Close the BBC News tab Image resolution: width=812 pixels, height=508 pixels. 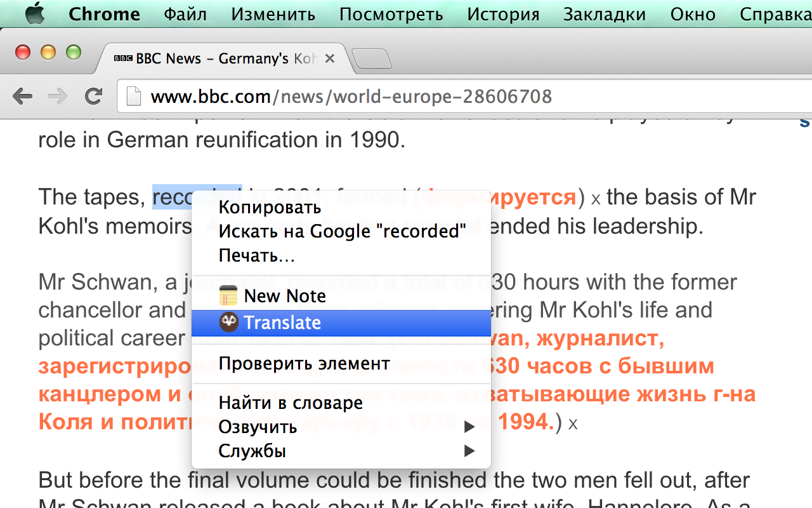(330, 59)
